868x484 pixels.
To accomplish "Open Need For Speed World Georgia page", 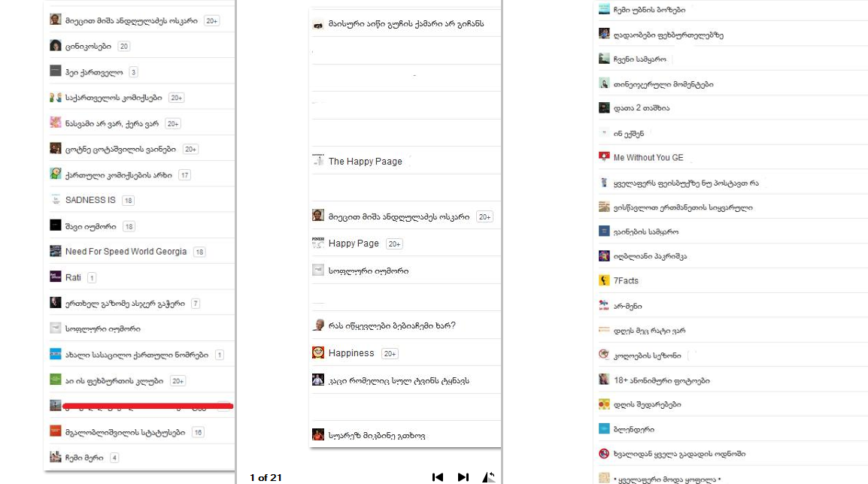I will coord(126,251).
